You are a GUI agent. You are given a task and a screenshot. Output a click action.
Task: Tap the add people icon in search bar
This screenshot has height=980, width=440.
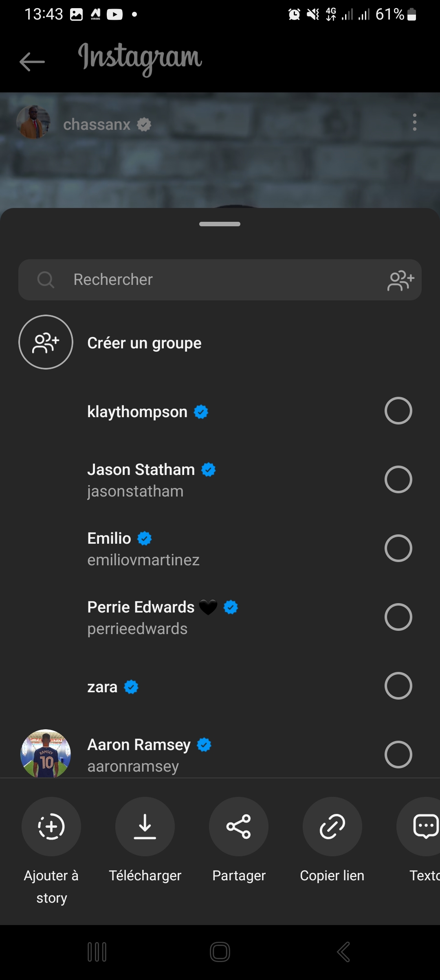[x=401, y=280]
